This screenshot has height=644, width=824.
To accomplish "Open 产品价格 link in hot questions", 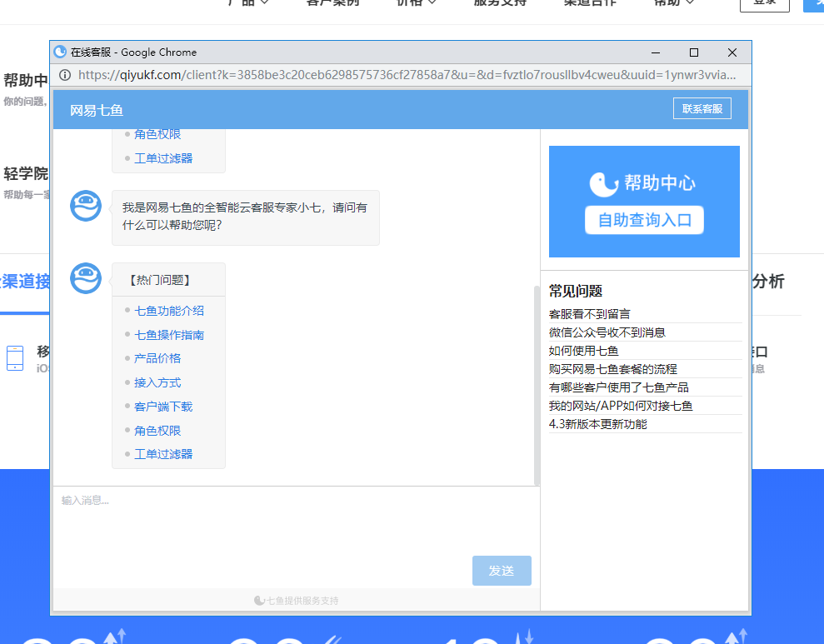I will pyautogui.click(x=157, y=358).
